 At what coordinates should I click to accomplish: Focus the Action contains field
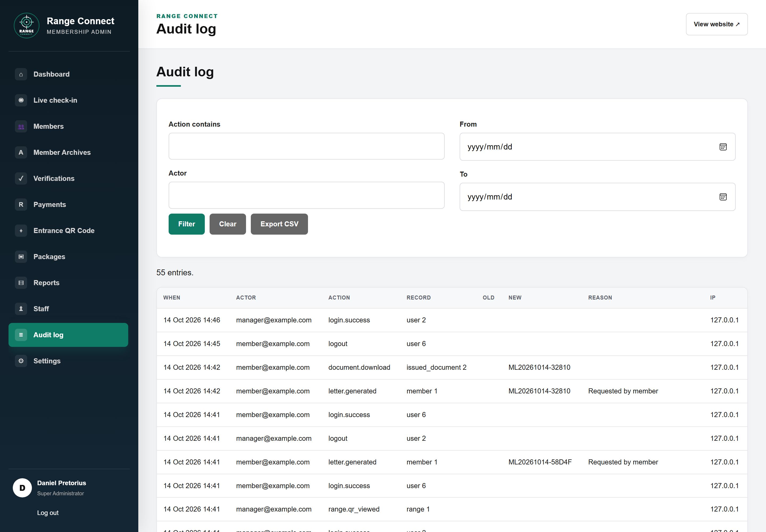306,146
